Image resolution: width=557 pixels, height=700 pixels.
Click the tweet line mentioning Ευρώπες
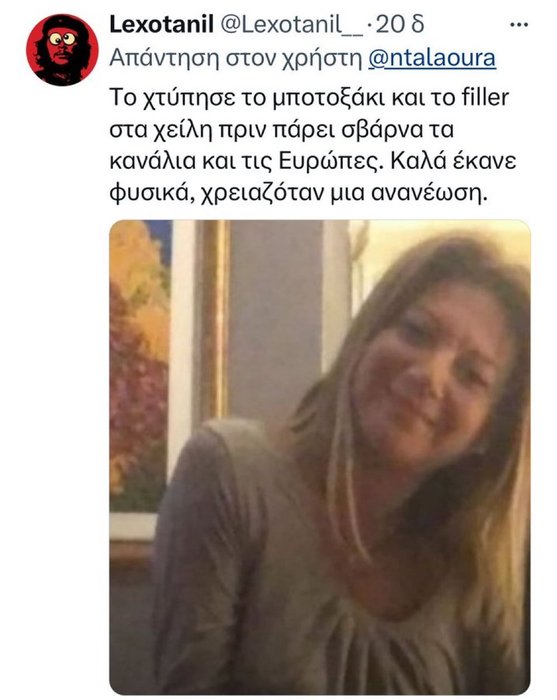point(313,162)
